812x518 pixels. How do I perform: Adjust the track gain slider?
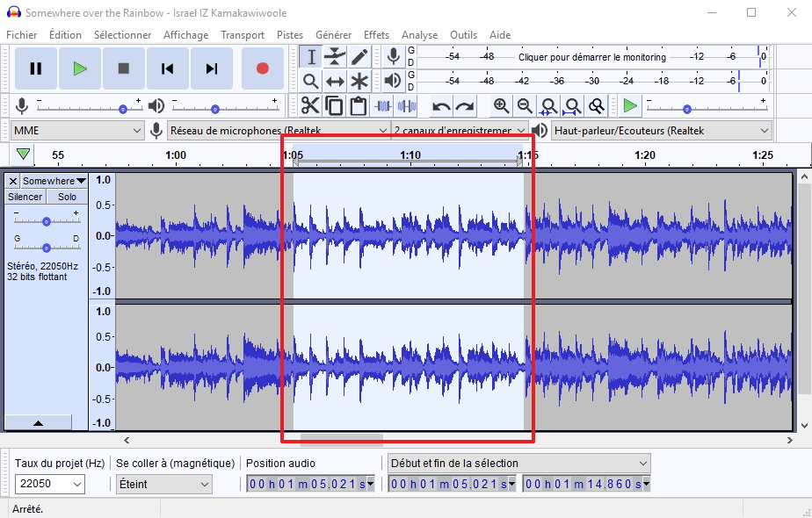[x=47, y=221]
